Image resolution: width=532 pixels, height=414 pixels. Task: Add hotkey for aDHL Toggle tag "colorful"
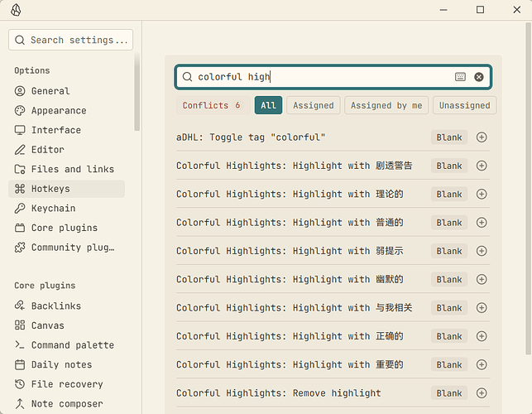482,137
